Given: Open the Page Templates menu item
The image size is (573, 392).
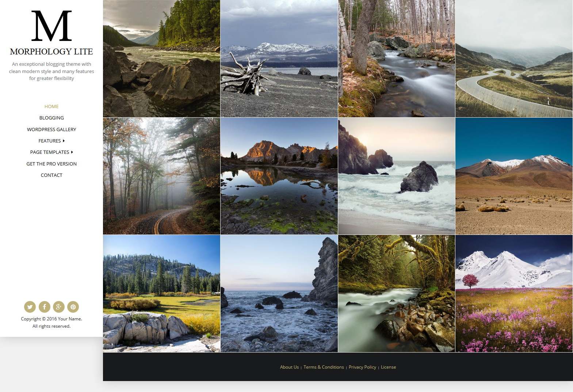Looking at the screenshot, I should 50,152.
